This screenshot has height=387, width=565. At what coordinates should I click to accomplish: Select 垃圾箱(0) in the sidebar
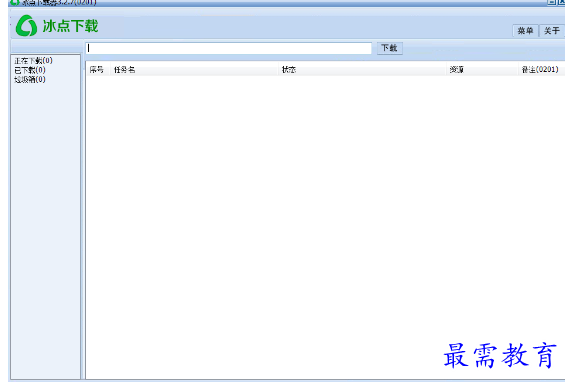(x=30, y=79)
